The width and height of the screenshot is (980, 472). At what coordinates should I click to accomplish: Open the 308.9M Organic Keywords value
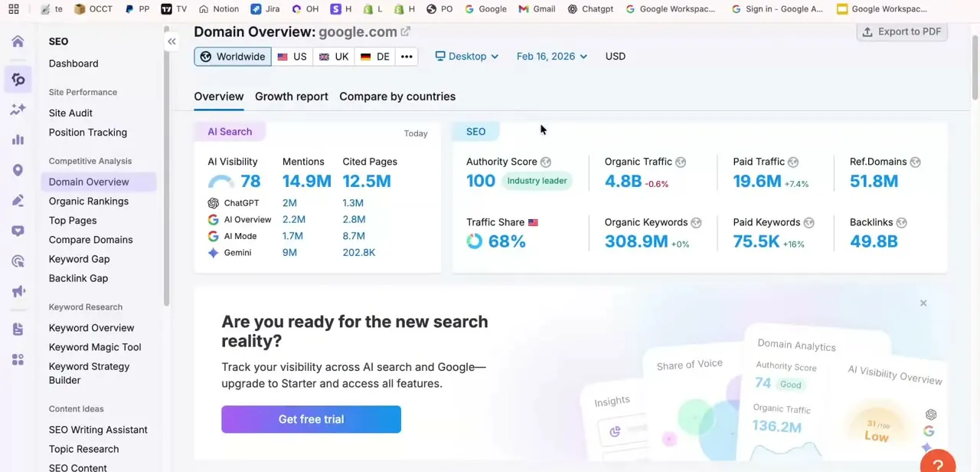click(x=636, y=241)
